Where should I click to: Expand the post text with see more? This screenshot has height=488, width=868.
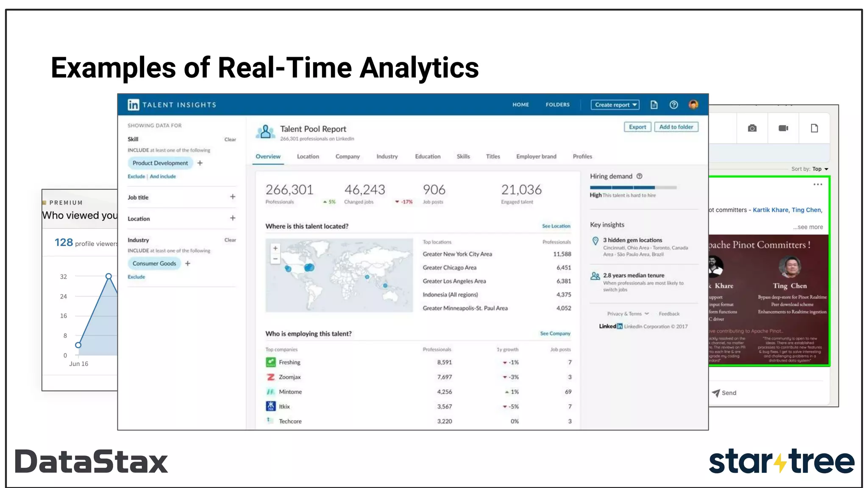pyautogui.click(x=808, y=227)
